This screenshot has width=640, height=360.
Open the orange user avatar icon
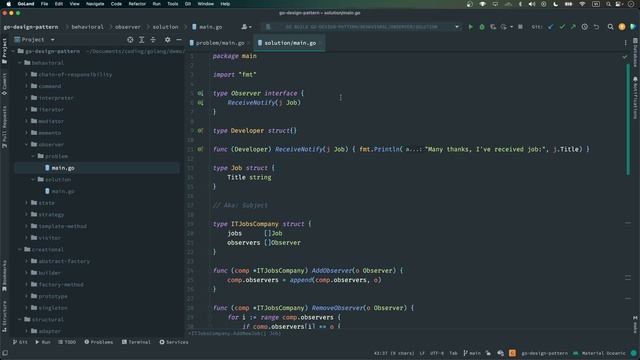point(622,27)
